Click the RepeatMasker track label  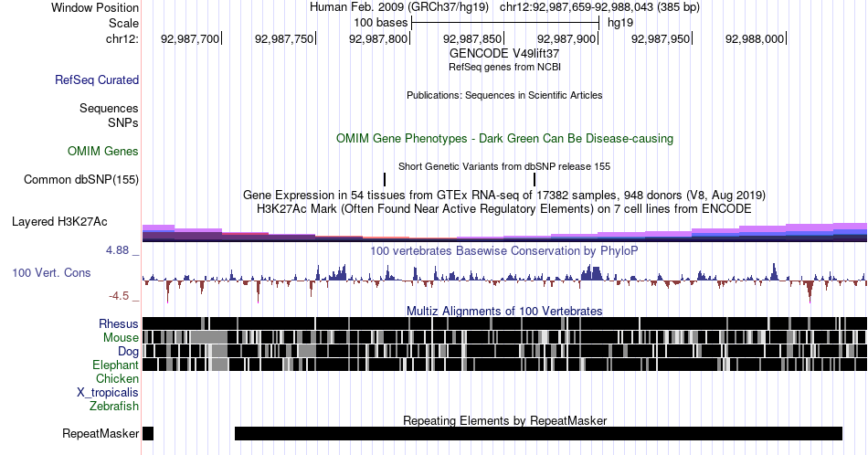click(101, 433)
